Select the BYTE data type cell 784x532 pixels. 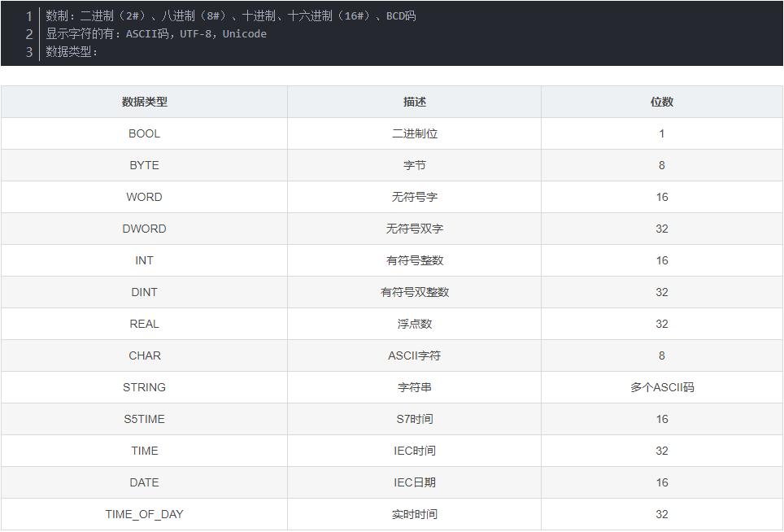coord(144,165)
